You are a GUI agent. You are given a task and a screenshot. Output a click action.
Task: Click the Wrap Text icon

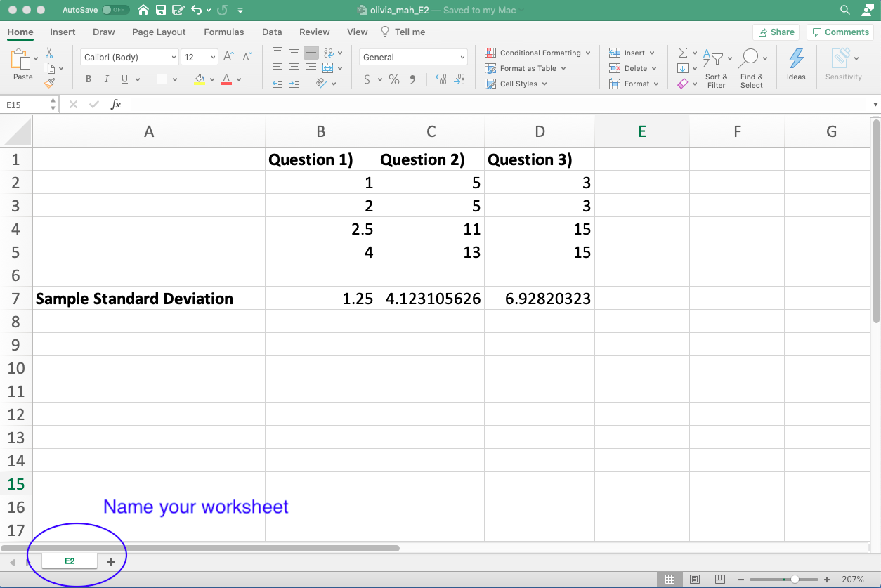pos(329,53)
